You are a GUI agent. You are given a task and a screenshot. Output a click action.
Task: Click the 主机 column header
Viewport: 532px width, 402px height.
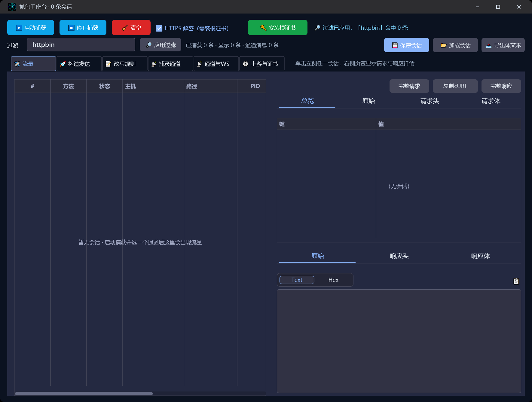pos(153,86)
